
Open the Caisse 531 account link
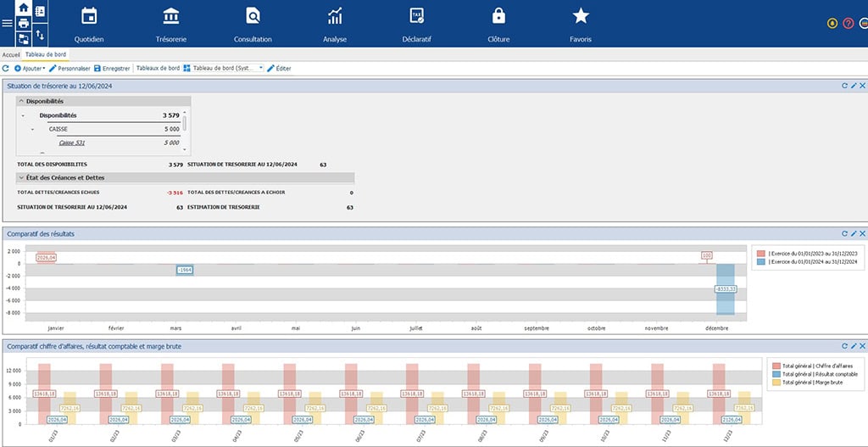tap(72, 142)
